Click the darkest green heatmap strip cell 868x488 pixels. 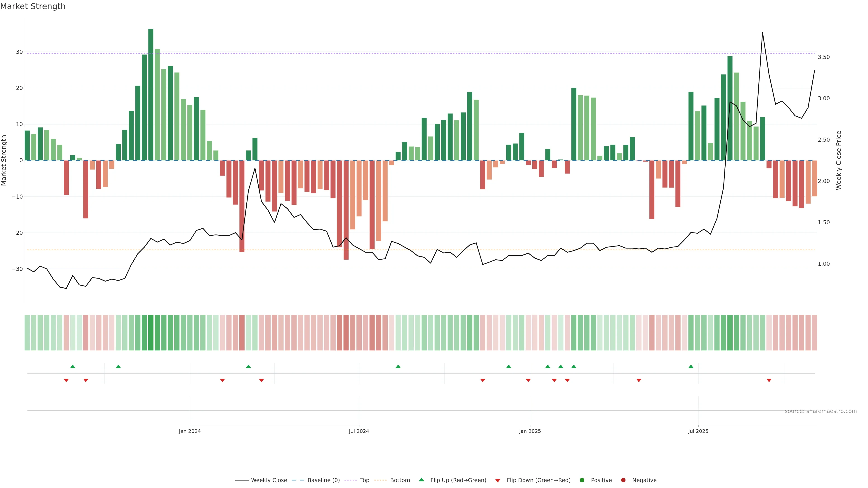pos(151,333)
